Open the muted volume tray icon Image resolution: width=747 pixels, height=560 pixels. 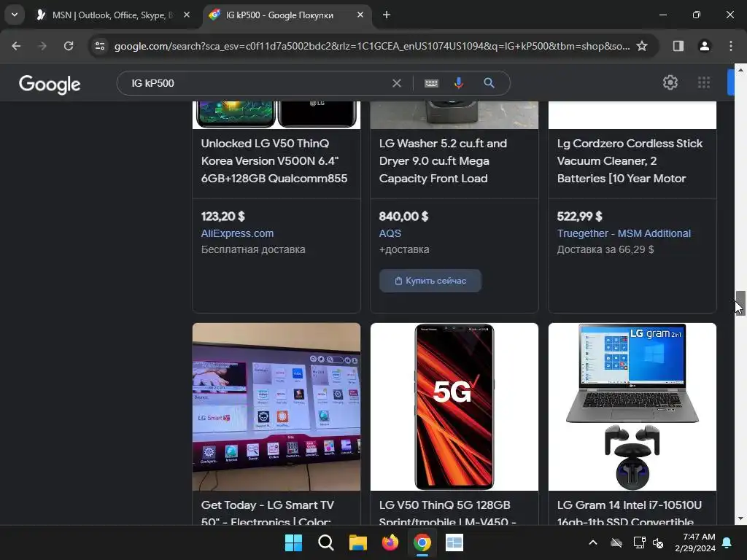click(x=658, y=542)
